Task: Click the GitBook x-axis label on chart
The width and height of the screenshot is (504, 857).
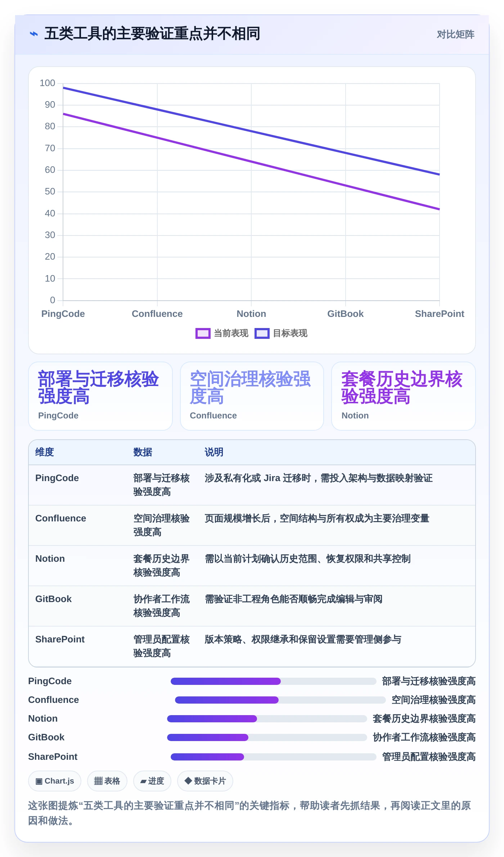Action: 345,314
